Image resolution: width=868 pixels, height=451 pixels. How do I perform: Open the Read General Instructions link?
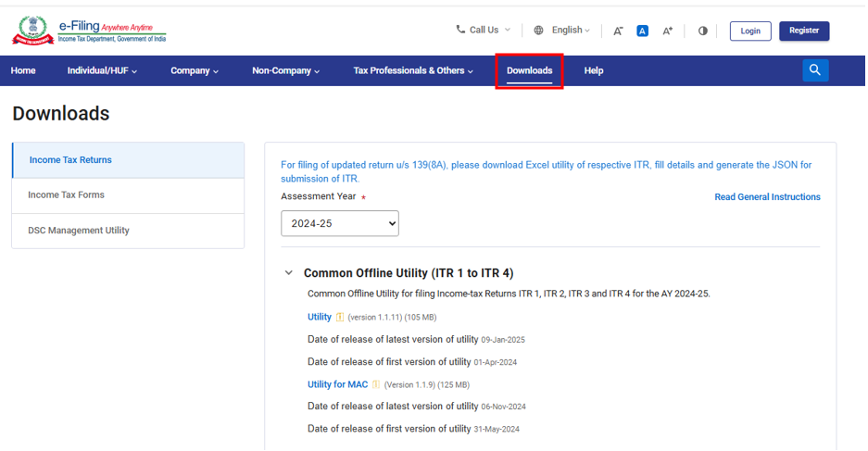(767, 197)
